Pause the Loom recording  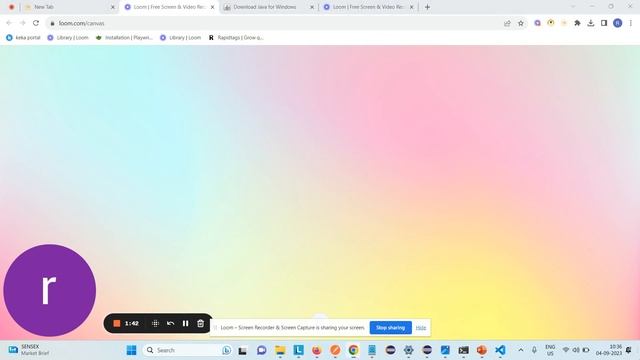point(186,323)
